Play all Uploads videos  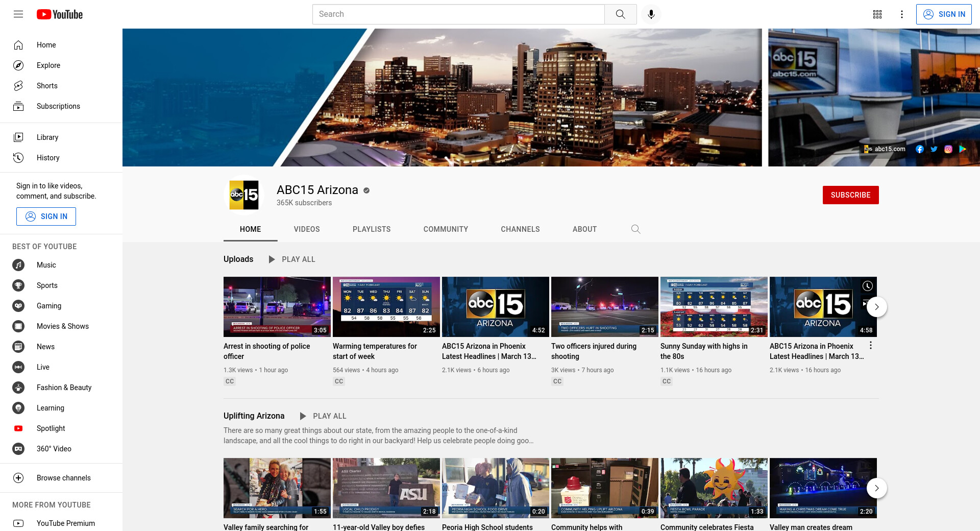coord(292,259)
